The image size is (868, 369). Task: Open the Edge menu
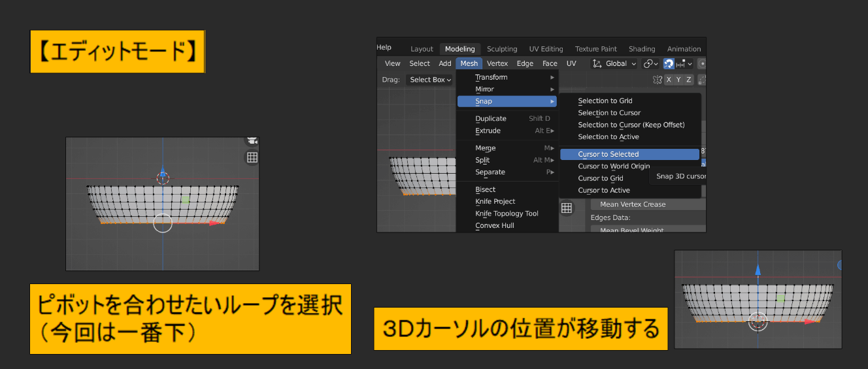click(525, 63)
